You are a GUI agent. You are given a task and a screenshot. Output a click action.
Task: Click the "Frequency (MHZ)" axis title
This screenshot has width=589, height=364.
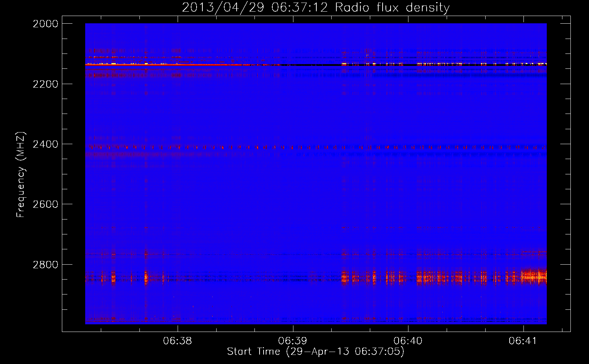pyautogui.click(x=21, y=174)
